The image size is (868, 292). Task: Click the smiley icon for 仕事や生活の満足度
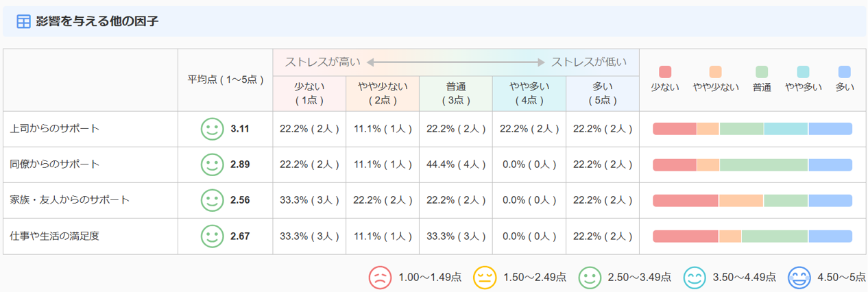tap(213, 236)
